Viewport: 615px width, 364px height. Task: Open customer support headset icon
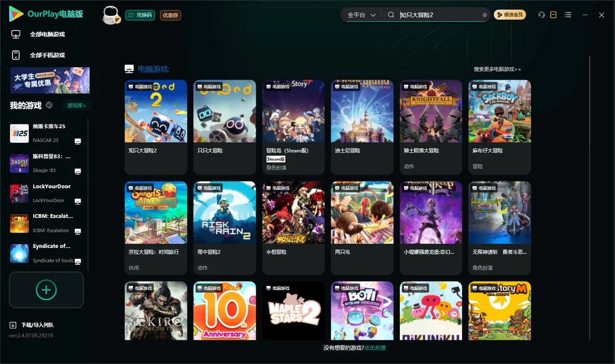[541, 15]
